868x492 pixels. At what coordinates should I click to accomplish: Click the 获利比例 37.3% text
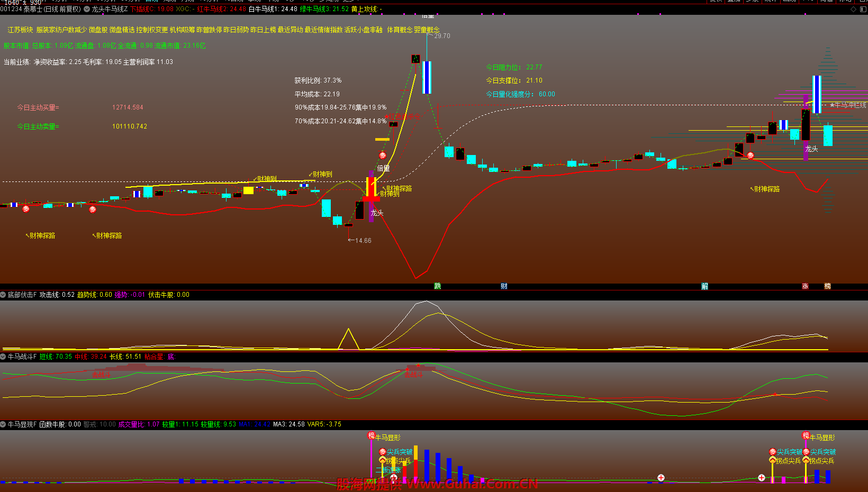coord(318,80)
